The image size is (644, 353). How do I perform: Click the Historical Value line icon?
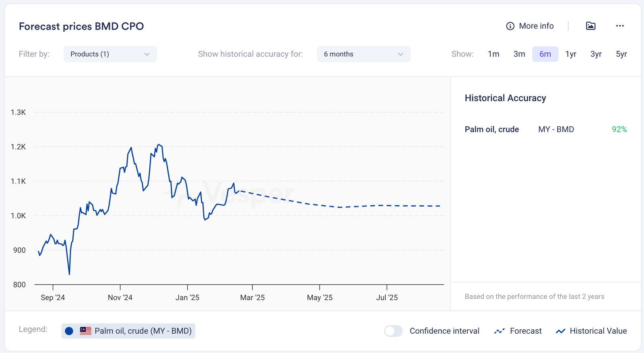[x=560, y=331]
